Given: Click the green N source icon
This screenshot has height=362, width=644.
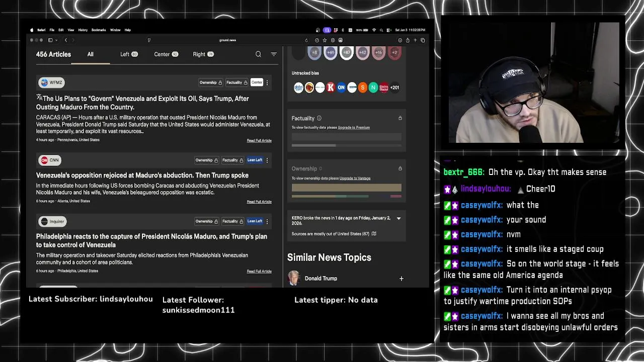Looking at the screenshot, I should coord(373,87).
